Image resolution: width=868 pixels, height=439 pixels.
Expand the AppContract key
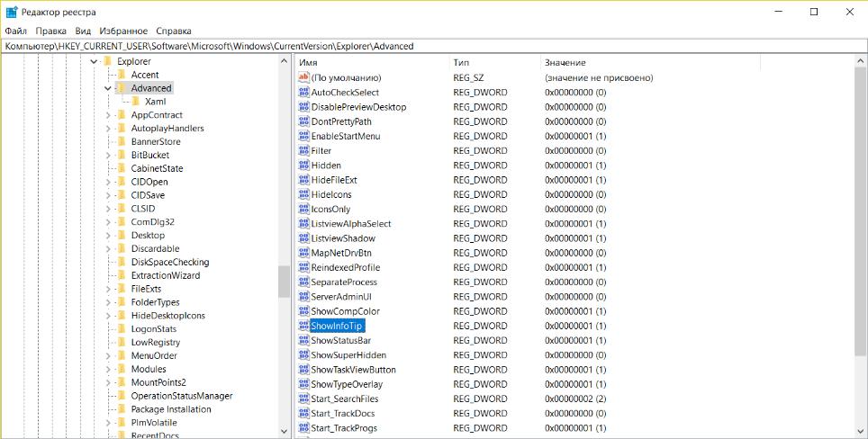click(x=108, y=115)
